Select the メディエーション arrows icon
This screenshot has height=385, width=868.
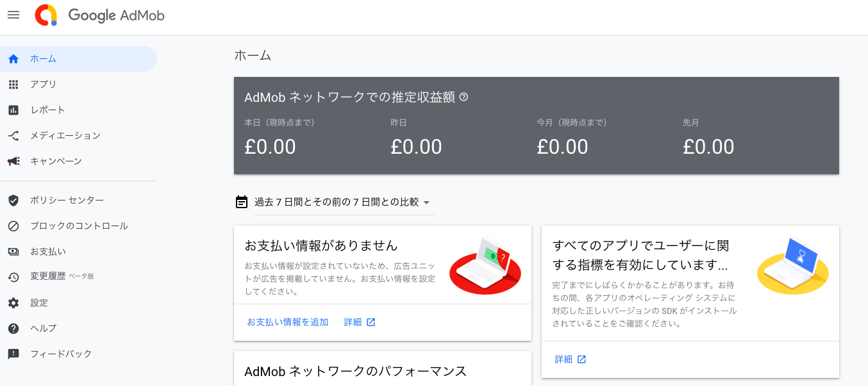click(13, 136)
